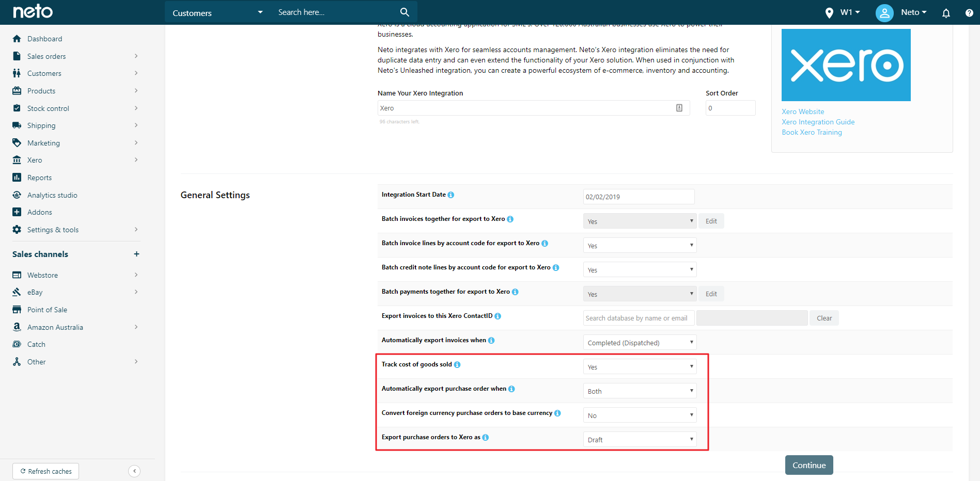Screen dimensions: 980x481
Task: Click Edit next to Batch payments together
Action: click(711, 294)
